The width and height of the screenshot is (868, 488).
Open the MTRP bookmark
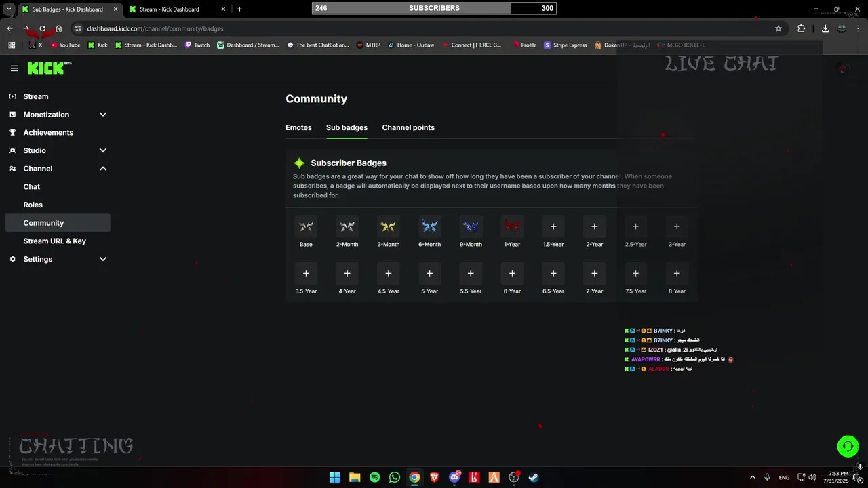[x=369, y=45]
